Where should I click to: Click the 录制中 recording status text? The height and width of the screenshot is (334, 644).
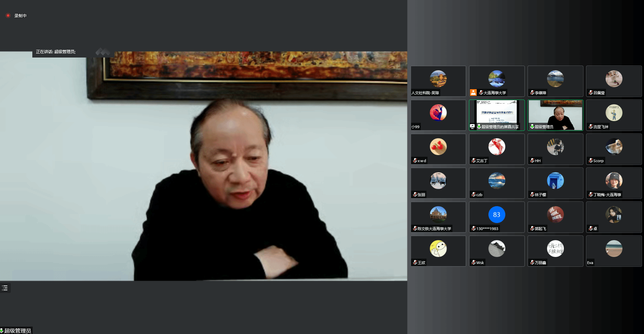click(20, 16)
